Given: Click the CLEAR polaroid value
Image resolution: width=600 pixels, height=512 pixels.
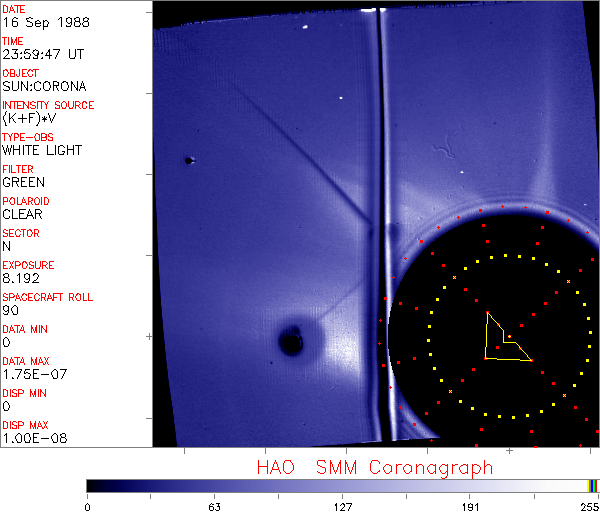Looking at the screenshot, I should [23, 214].
